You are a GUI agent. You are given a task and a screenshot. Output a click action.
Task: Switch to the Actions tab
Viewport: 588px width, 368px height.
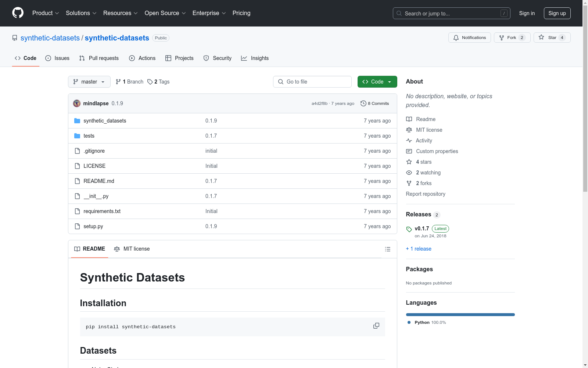[142, 58]
